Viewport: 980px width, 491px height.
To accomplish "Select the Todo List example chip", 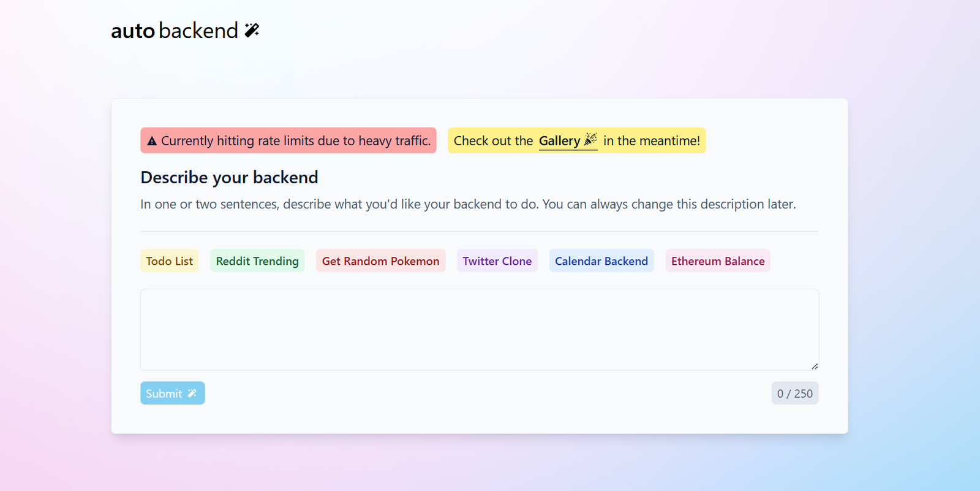I will tap(169, 261).
